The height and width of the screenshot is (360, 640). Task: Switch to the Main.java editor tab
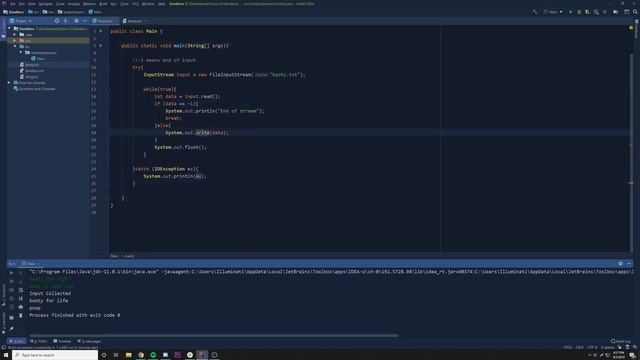104,21
